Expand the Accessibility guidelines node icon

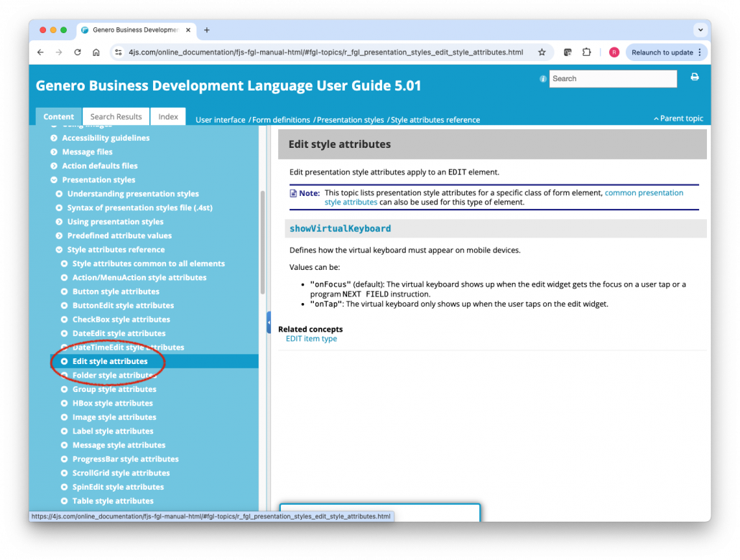click(x=54, y=138)
